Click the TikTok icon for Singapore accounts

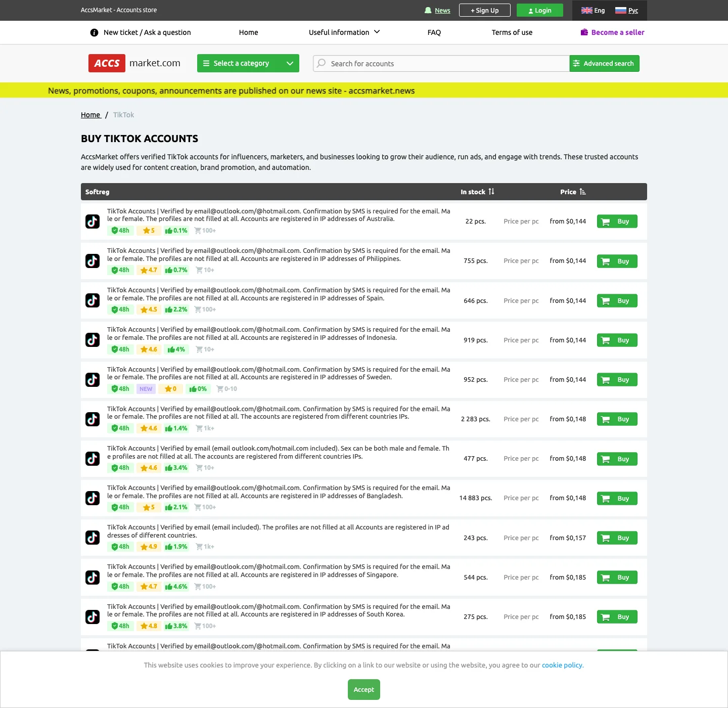coord(93,578)
